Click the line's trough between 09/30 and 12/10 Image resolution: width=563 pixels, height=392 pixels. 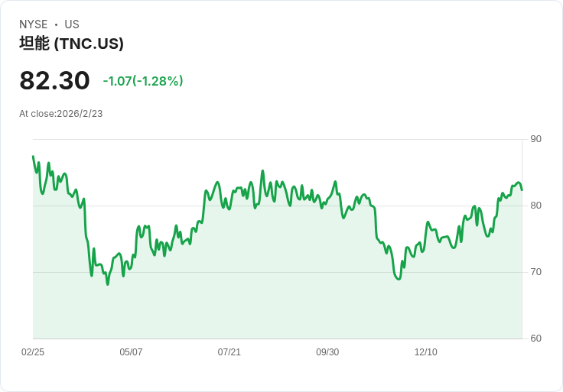point(399,279)
